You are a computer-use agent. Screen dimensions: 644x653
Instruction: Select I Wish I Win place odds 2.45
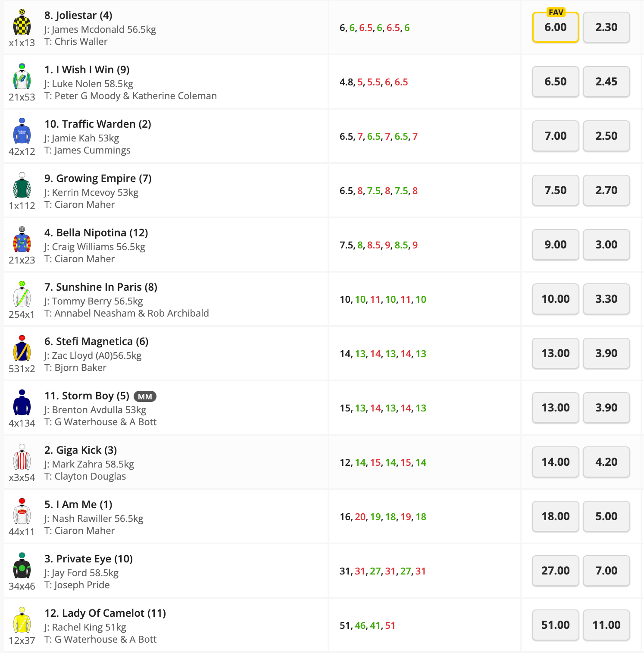(x=606, y=82)
